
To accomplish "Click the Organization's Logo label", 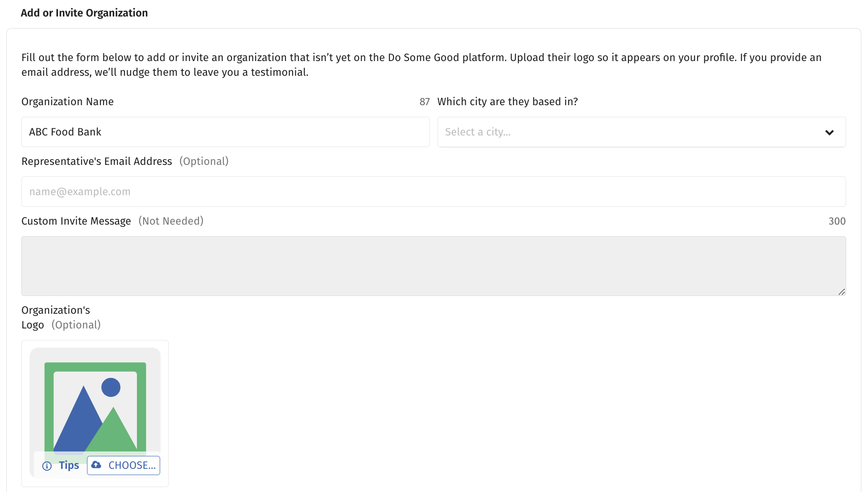I will (x=56, y=317).
